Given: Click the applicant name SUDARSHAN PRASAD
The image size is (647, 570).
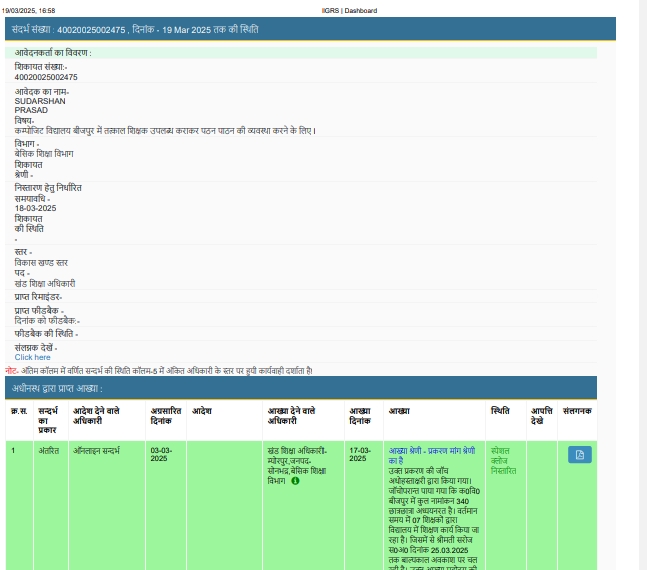Looking at the screenshot, I should (x=40, y=105).
